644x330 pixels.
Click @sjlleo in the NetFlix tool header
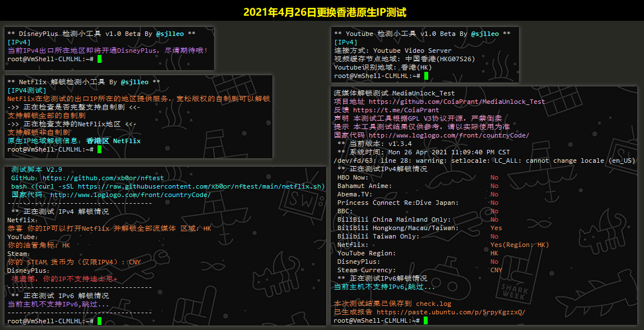coord(135,82)
